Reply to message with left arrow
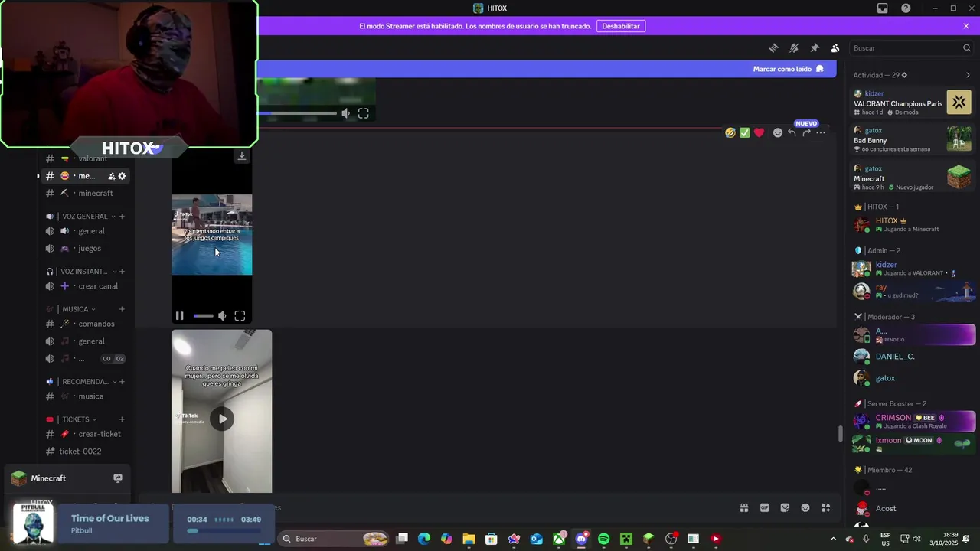 click(x=792, y=132)
